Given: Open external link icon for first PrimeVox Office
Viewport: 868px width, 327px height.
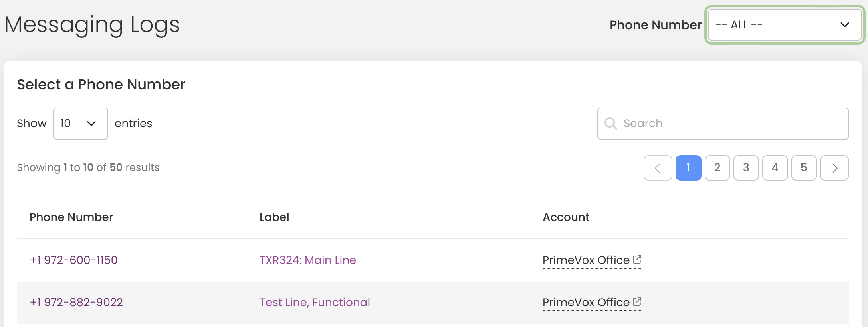Looking at the screenshot, I should tap(637, 259).
